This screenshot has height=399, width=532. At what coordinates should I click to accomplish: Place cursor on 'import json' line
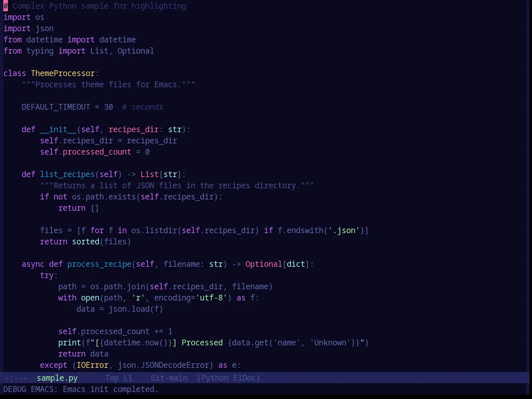(x=28, y=28)
